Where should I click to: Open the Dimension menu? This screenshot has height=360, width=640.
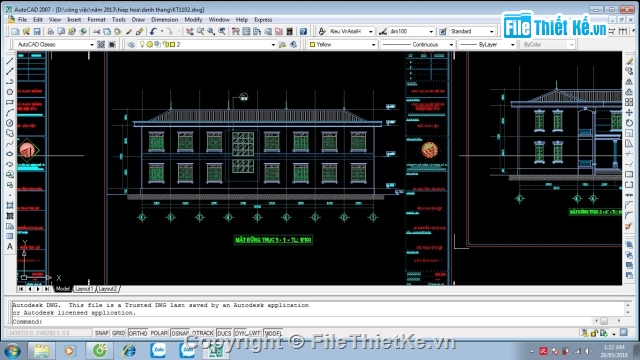point(164,20)
